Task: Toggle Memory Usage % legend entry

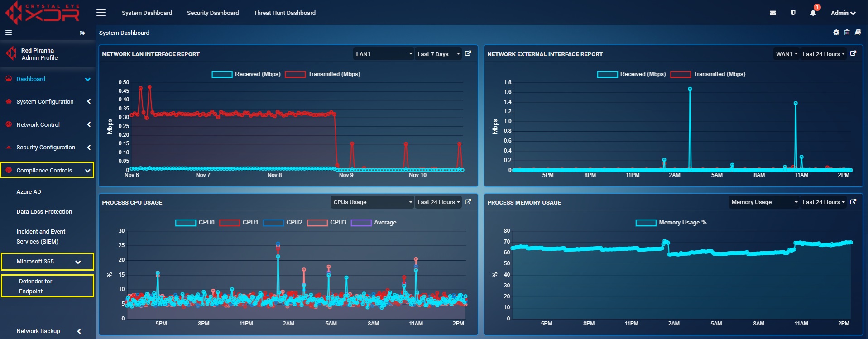Action: point(671,223)
